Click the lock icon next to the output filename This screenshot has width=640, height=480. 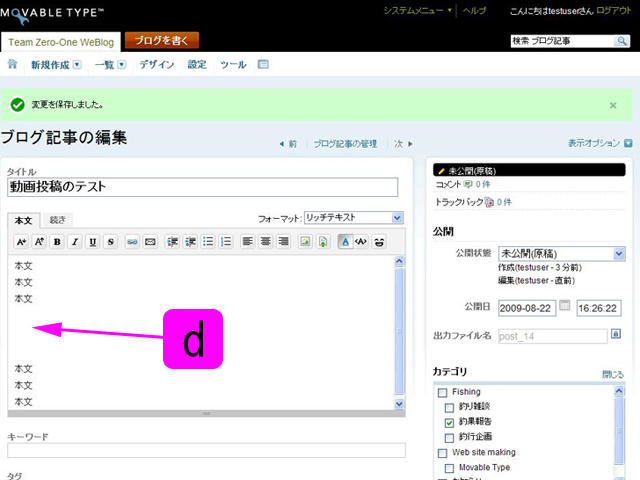(616, 335)
